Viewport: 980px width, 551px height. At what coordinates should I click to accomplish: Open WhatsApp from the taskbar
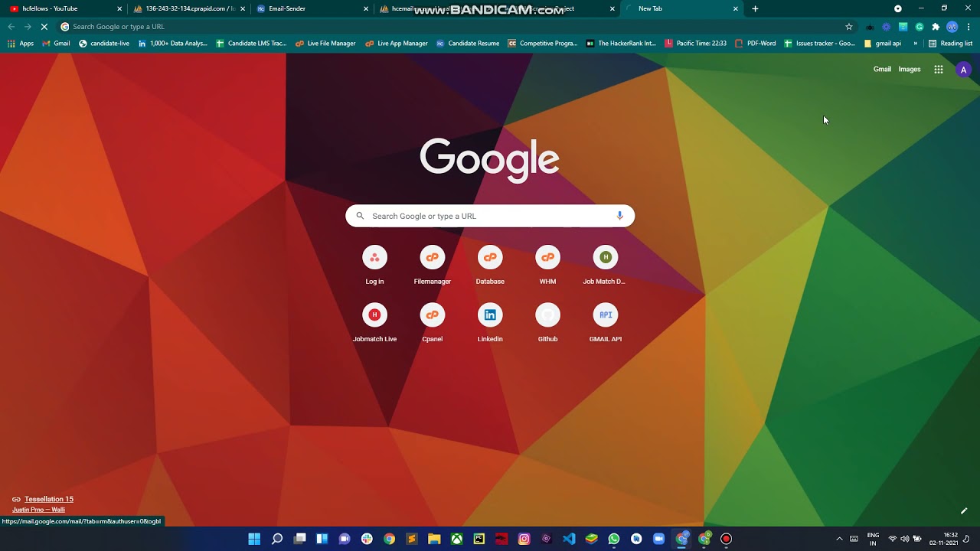[x=614, y=539]
